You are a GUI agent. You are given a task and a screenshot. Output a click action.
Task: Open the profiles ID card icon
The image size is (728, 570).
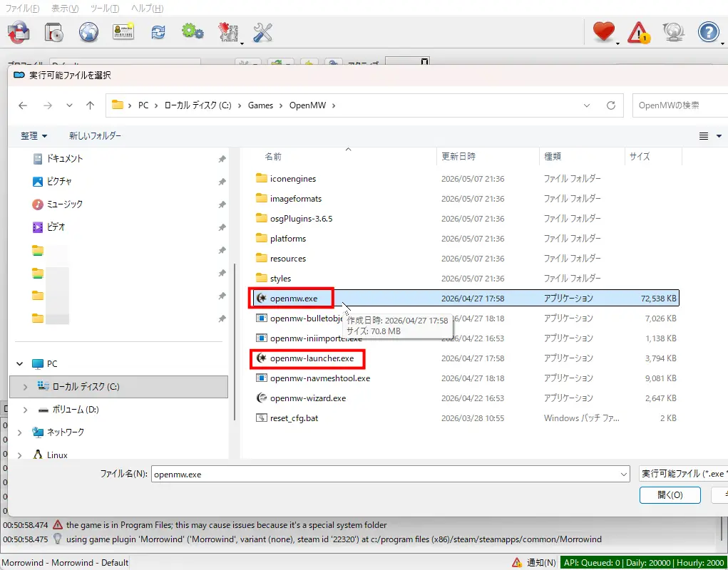[123, 31]
